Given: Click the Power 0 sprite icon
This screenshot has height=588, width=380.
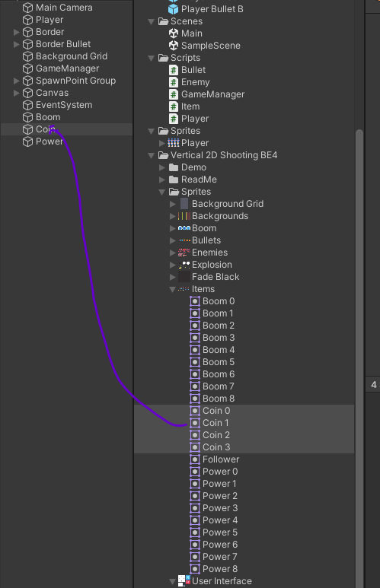Looking at the screenshot, I should click(x=195, y=472).
